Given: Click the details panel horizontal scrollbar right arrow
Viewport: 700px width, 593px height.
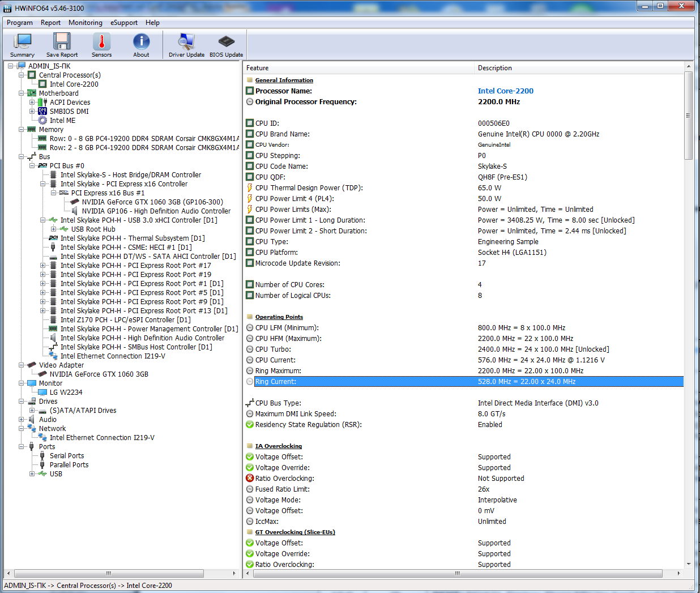Looking at the screenshot, I should (678, 573).
